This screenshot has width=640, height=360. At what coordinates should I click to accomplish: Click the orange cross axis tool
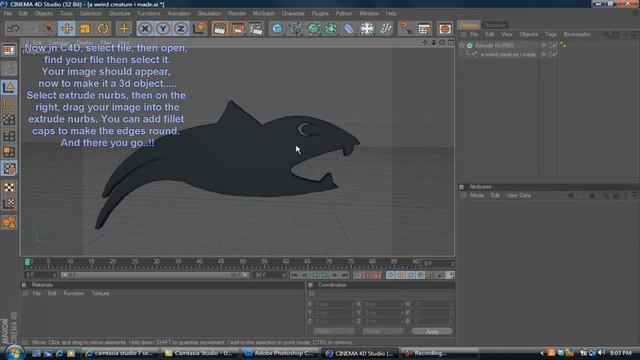pos(124,29)
